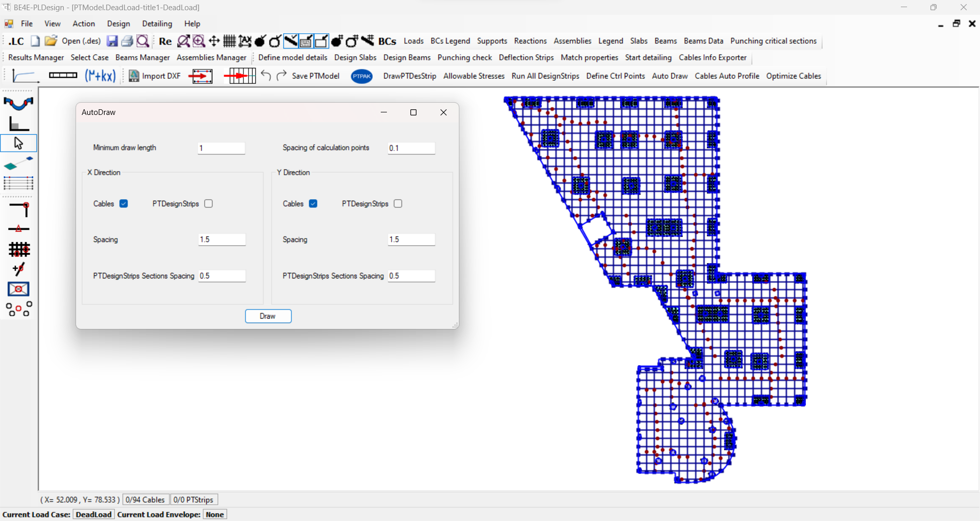This screenshot has width=980, height=521.
Task: Open Punching check
Action: click(x=464, y=58)
